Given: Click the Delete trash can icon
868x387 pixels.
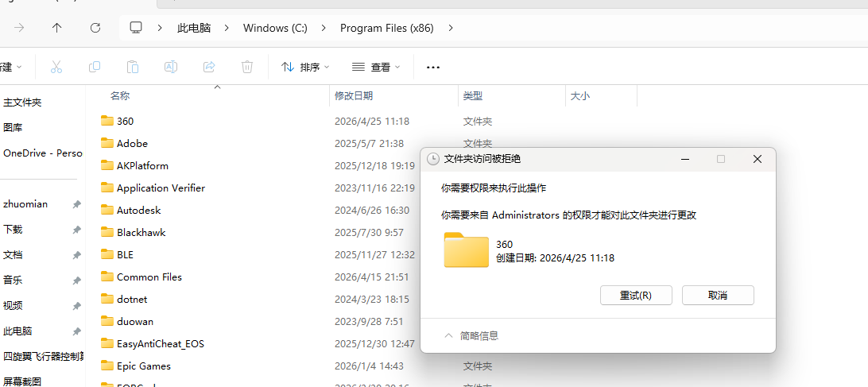Looking at the screenshot, I should (247, 67).
